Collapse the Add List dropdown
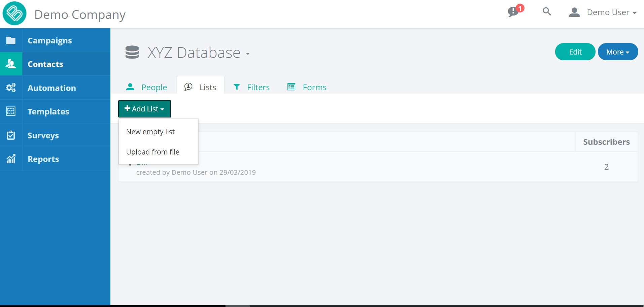Screen dimensions: 644x307 tap(144, 109)
